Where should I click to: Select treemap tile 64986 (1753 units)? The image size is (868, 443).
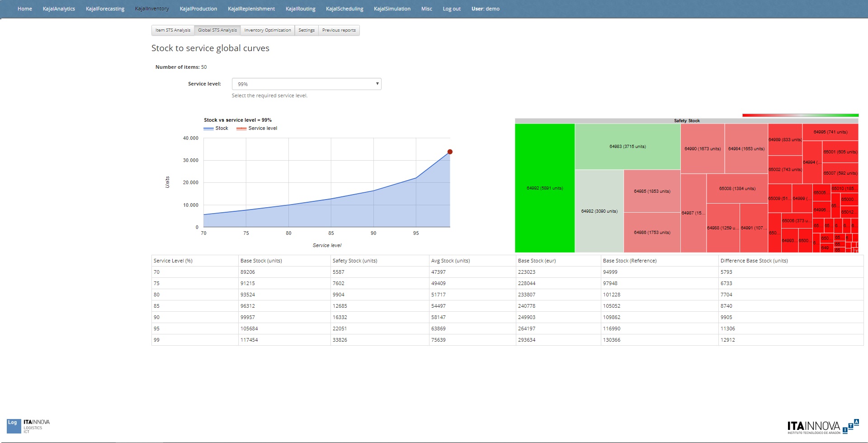(652, 233)
